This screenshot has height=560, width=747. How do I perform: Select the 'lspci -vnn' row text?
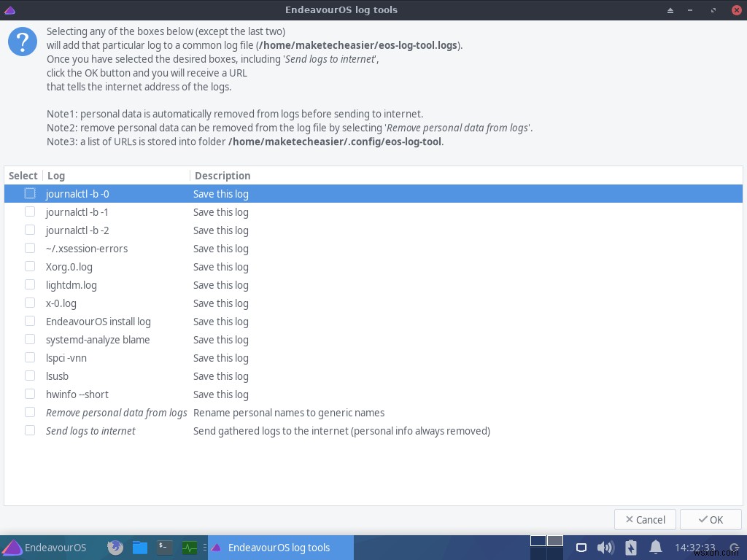click(x=66, y=358)
